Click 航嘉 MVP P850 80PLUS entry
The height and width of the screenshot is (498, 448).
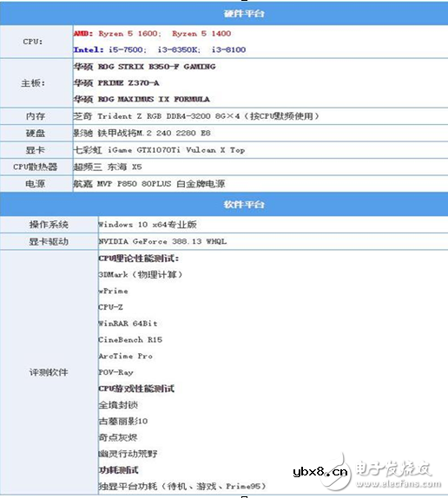[x=149, y=184]
